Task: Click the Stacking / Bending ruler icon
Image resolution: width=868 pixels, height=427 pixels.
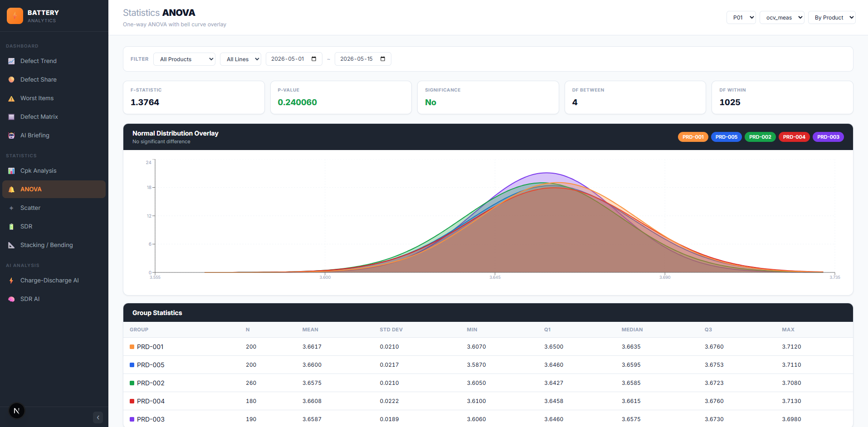Action: click(11, 245)
